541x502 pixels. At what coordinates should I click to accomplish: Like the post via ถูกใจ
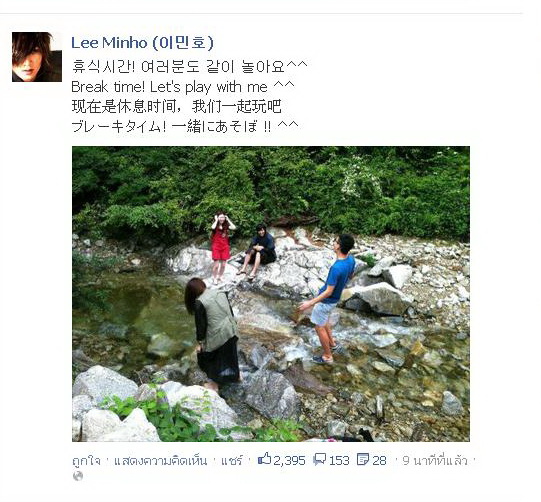pyautogui.click(x=87, y=461)
